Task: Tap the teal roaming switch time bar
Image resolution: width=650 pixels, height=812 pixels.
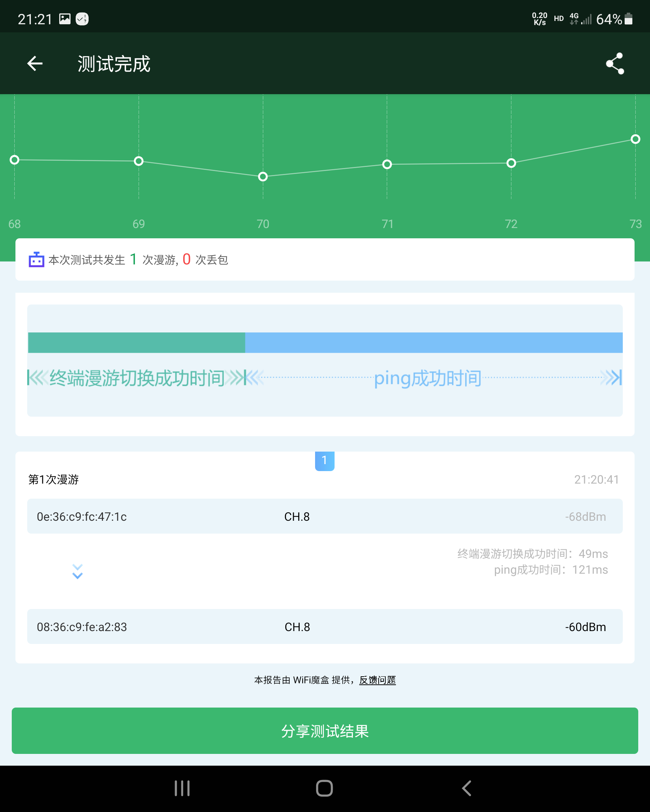Action: [x=136, y=342]
